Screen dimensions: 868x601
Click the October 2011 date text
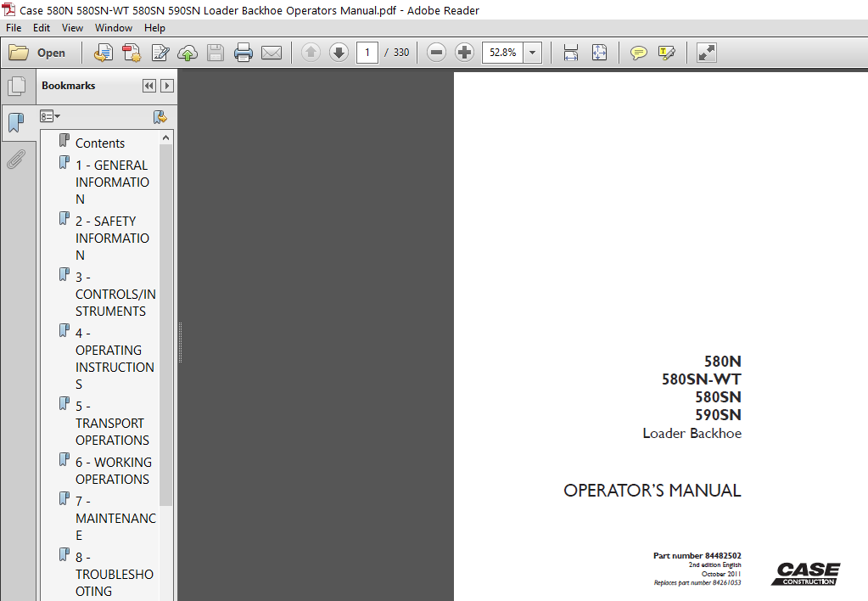721,574
